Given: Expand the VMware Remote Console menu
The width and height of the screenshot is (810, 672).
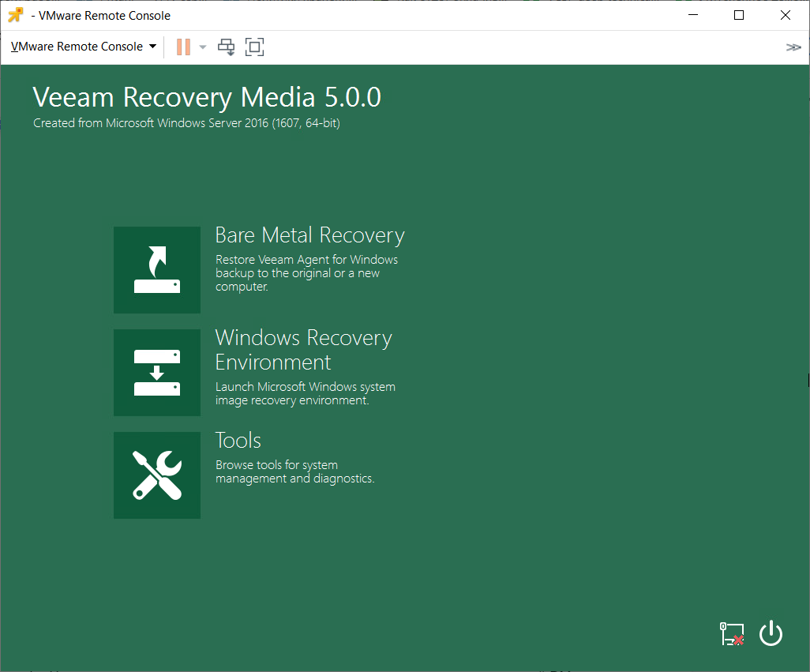Looking at the screenshot, I should (84, 47).
